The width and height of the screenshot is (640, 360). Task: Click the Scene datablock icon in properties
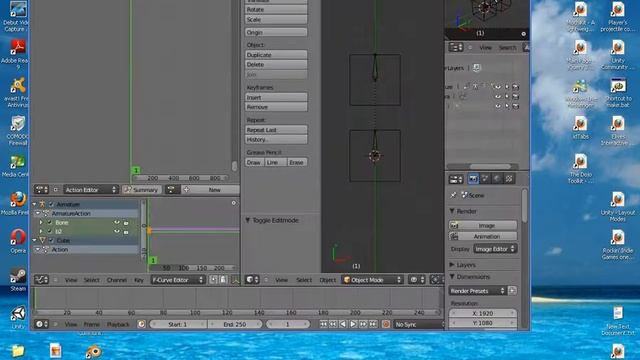[x=464, y=195]
